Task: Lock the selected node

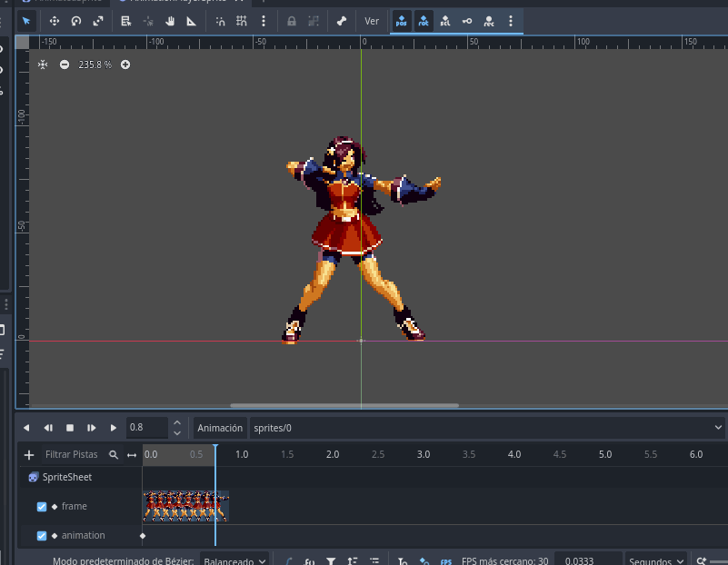Action: pos(291,21)
